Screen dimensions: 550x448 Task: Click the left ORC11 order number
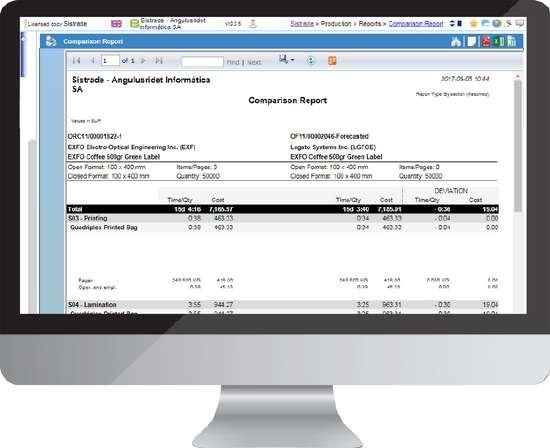coord(95,136)
